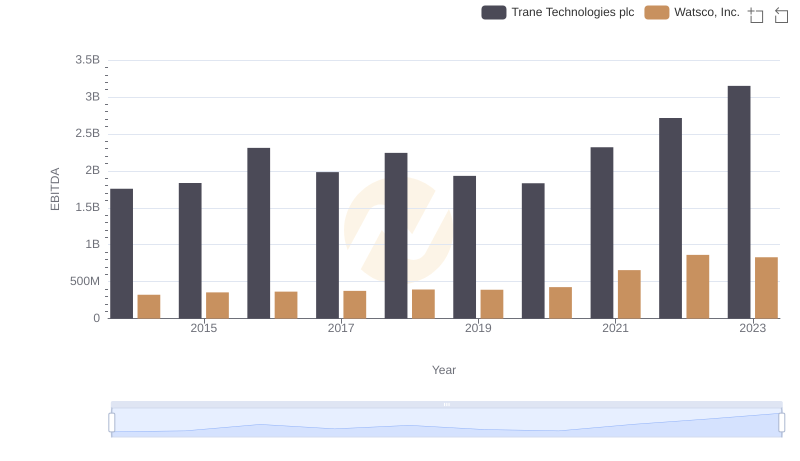Click the first Trane bar for 2014
The height and width of the screenshot is (461, 800).
pyautogui.click(x=121, y=253)
